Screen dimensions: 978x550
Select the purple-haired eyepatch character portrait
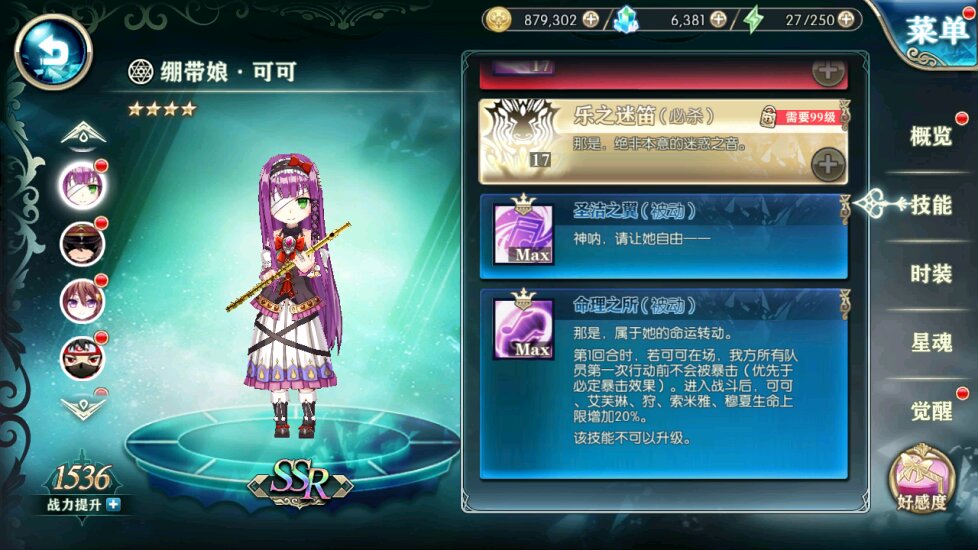(82, 185)
